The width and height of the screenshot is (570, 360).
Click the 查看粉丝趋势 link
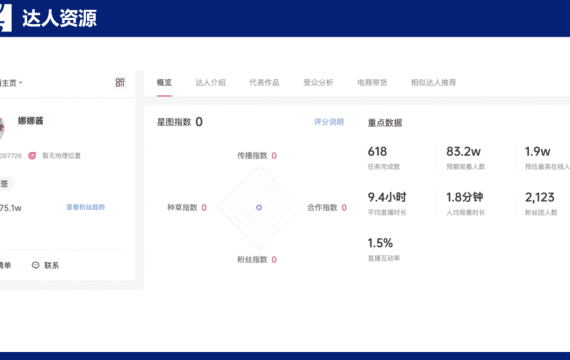[x=85, y=207]
